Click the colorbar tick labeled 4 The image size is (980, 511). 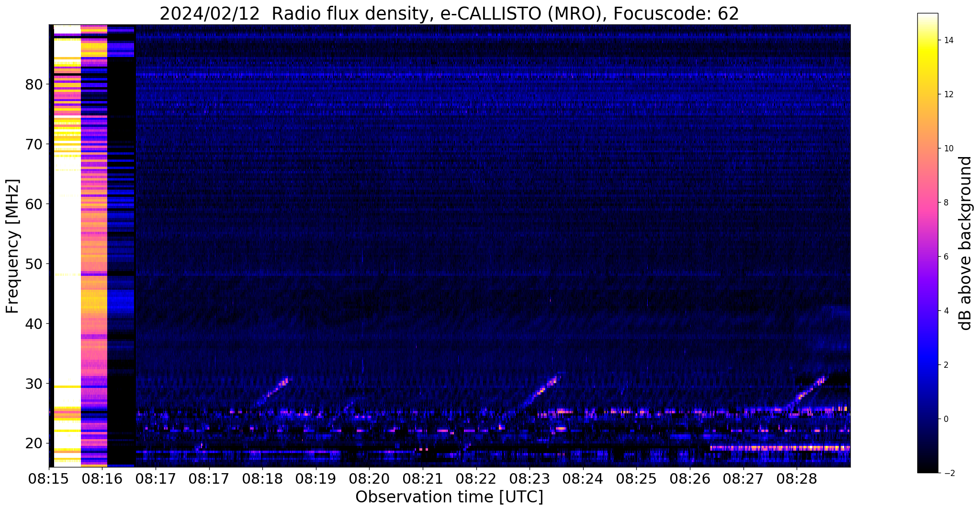coord(946,311)
